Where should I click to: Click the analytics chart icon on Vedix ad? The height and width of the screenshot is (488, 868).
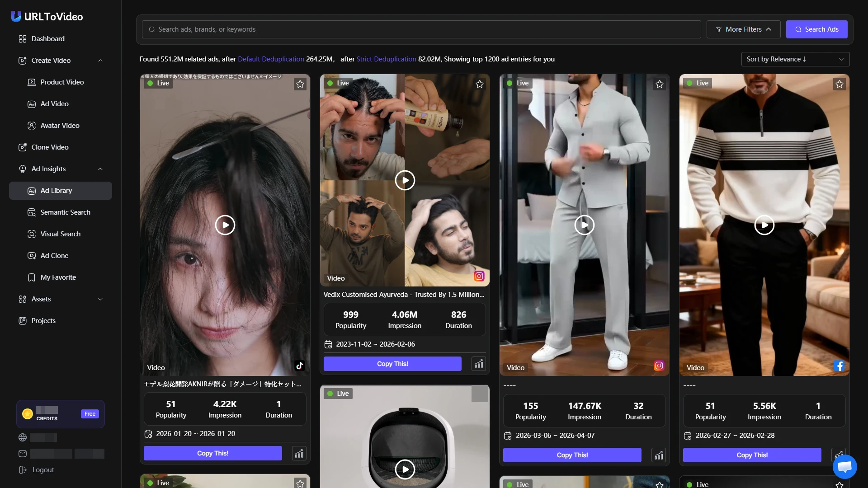(478, 364)
